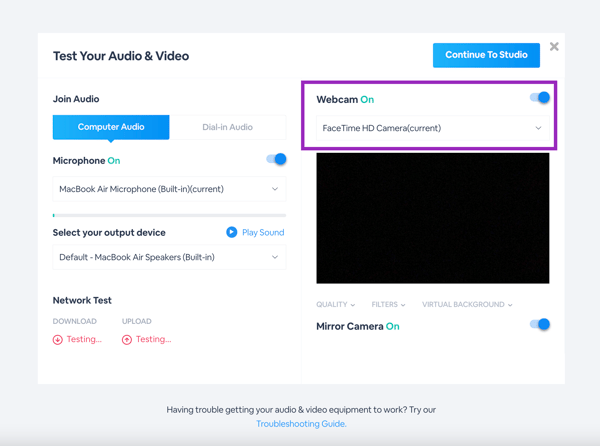Close the Test Your Audio & Video dialog
600x446 pixels.
(554, 47)
